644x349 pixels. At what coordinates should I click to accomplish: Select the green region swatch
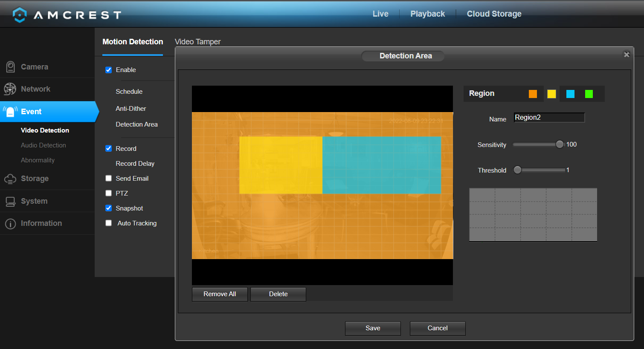point(589,94)
